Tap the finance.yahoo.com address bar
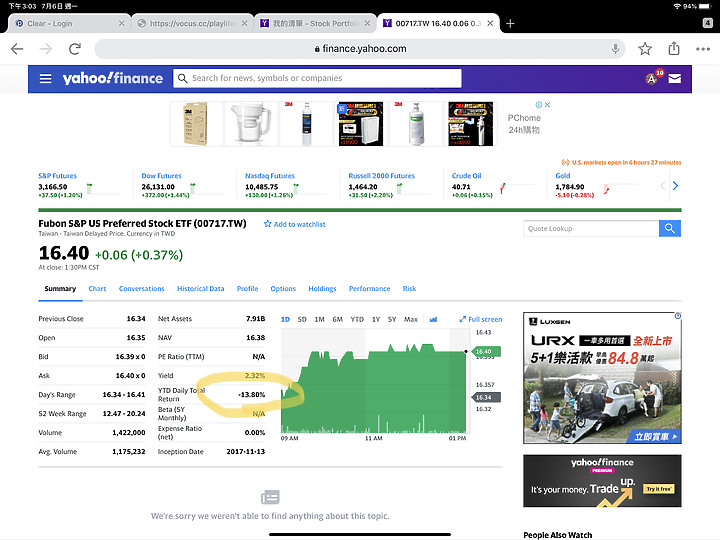This screenshot has width=720, height=540. (360, 49)
